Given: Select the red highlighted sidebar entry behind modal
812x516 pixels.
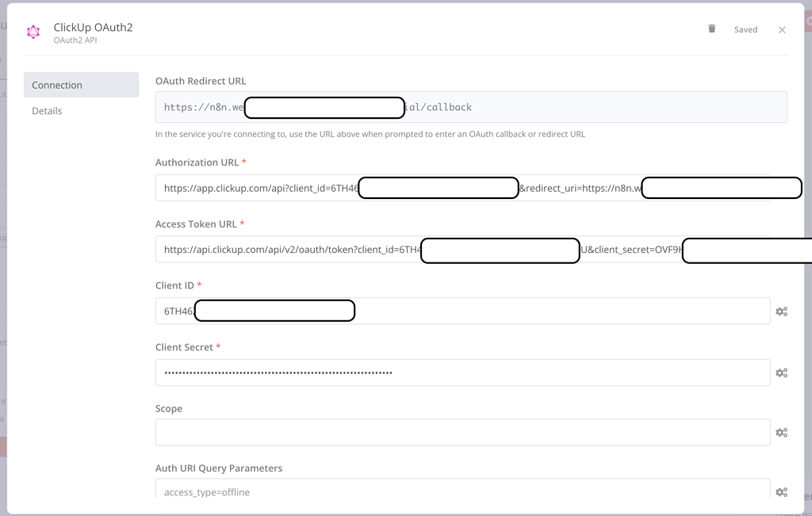Looking at the screenshot, I should click(3, 446).
